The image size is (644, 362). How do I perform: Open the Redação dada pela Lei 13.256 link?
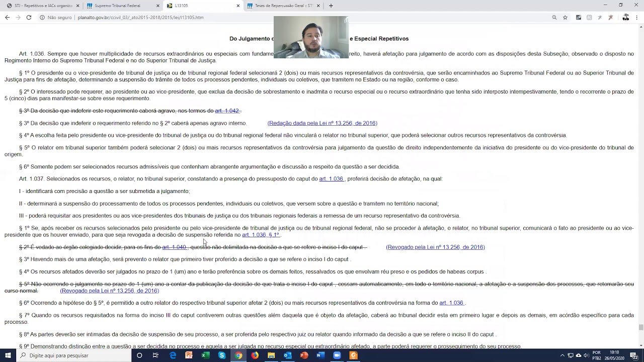[x=322, y=123]
